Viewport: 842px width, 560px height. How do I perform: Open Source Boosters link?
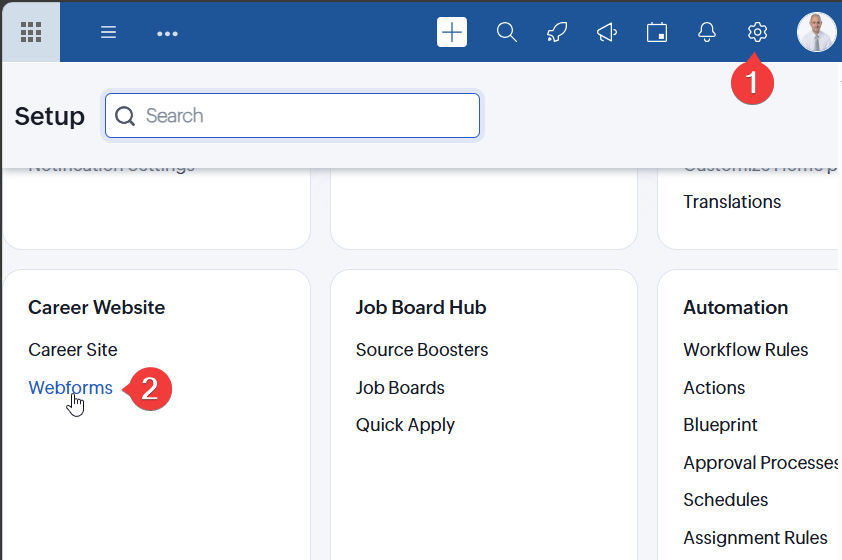coord(422,350)
